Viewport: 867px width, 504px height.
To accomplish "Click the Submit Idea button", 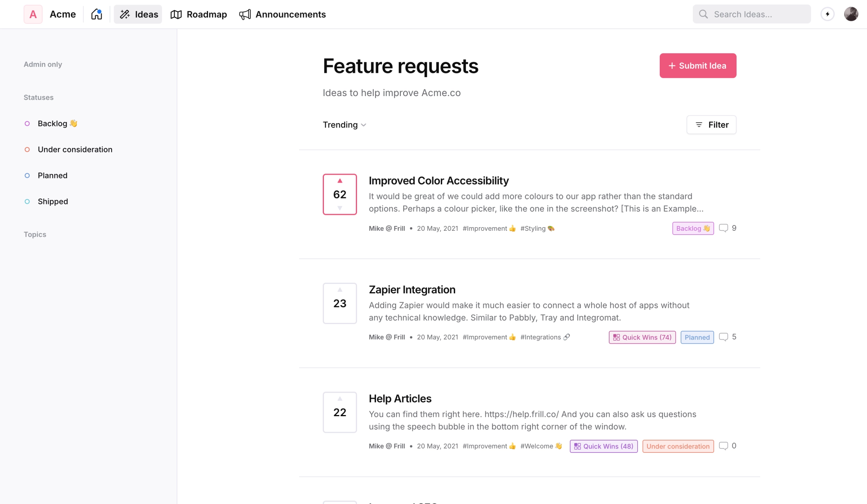I will coord(698,65).
